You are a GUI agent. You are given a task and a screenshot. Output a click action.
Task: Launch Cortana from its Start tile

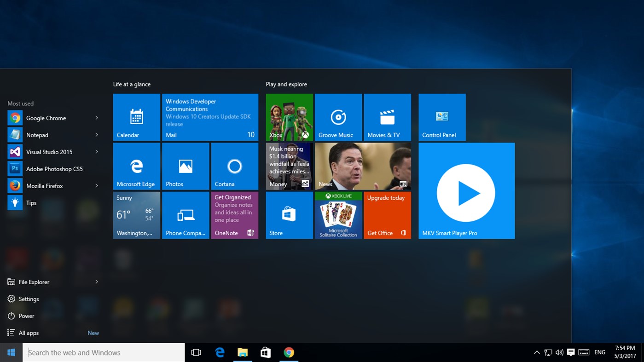point(234,166)
